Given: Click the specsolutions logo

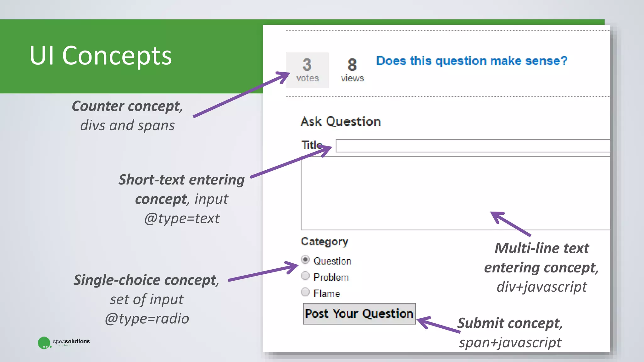Looking at the screenshot, I should [64, 343].
